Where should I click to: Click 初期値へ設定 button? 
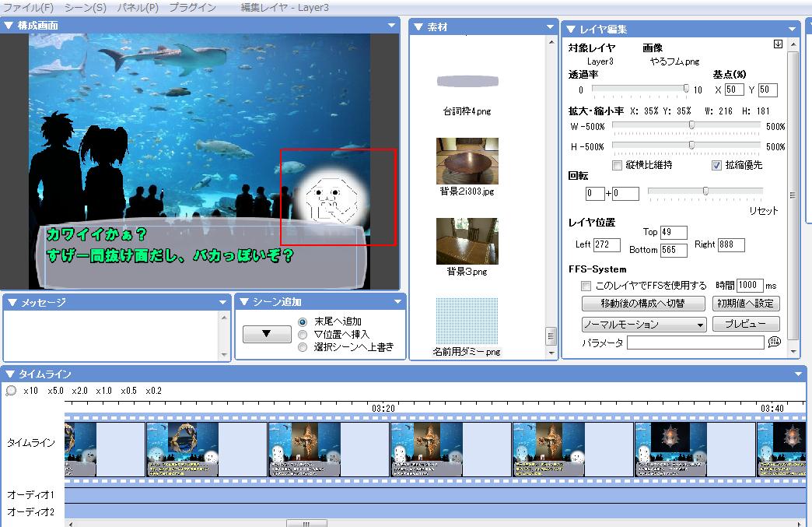pos(746,303)
